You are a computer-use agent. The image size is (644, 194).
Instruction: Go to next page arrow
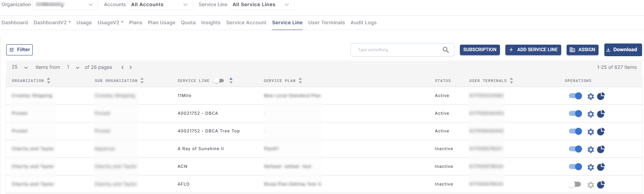point(131,67)
